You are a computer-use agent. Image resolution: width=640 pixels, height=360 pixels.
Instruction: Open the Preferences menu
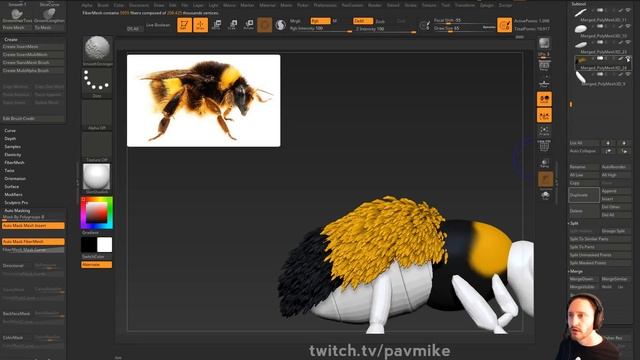click(x=325, y=5)
